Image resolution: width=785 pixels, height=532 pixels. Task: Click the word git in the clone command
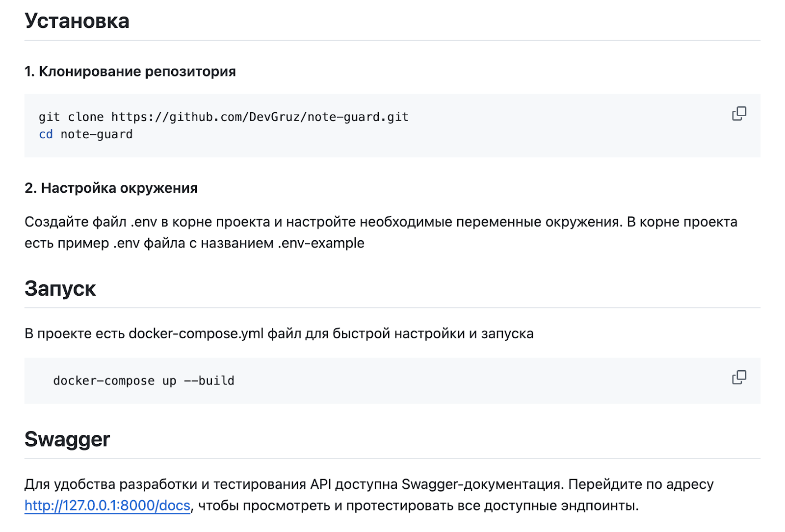[49, 117]
